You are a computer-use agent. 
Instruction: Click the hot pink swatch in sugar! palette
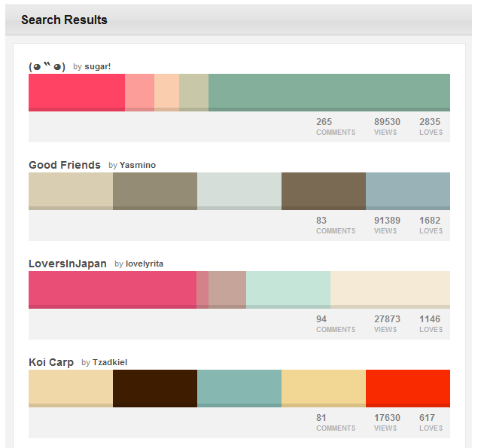point(77,93)
